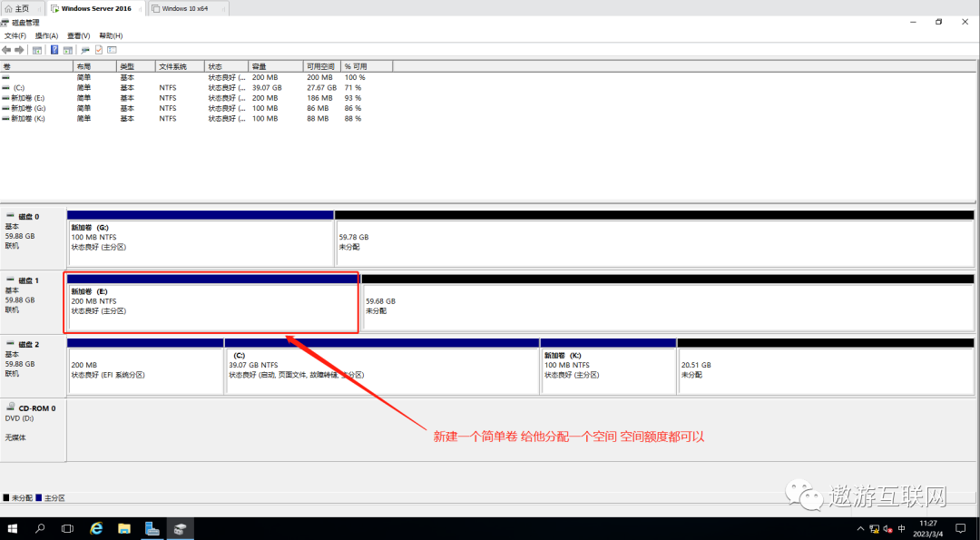Sort by the % 可用 column header
This screenshot has height=540, width=980.
[367, 67]
